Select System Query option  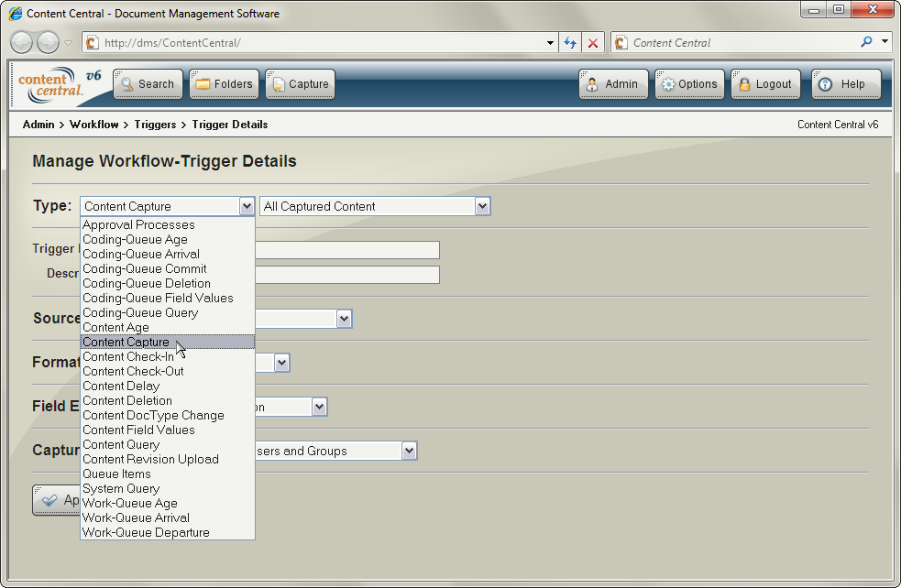click(x=167, y=488)
